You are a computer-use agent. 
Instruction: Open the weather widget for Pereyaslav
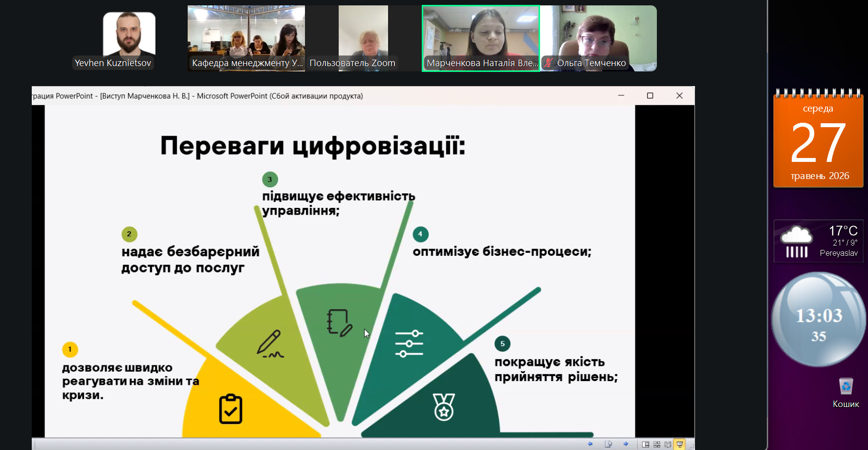[819, 242]
